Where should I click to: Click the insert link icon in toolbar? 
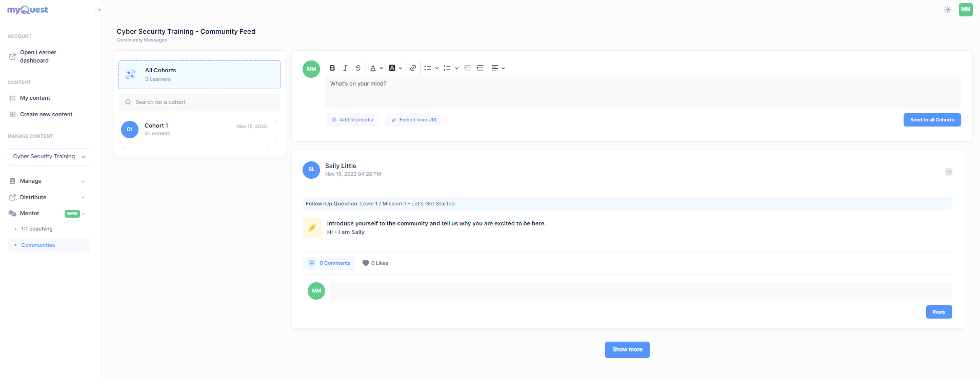click(x=413, y=68)
